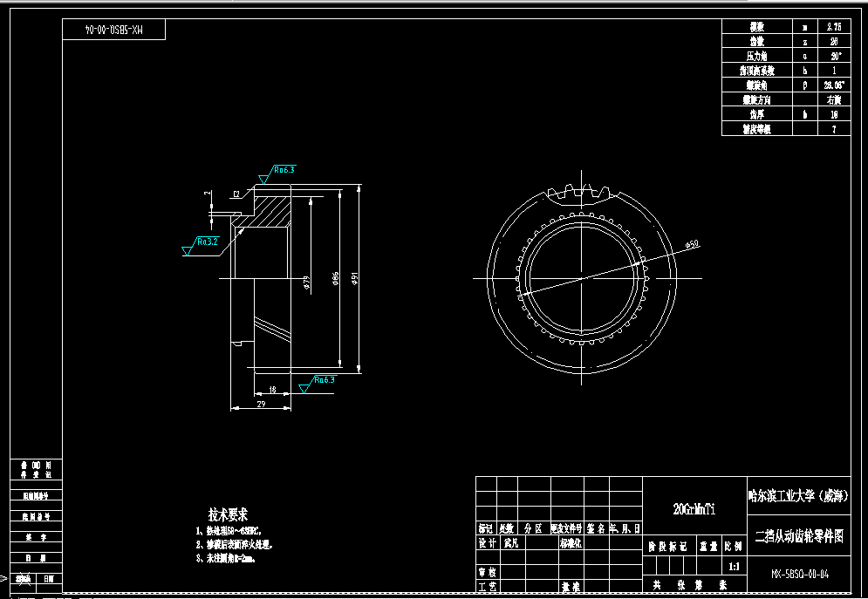Select the 分区 column header
The image size is (868, 599).
point(534,528)
